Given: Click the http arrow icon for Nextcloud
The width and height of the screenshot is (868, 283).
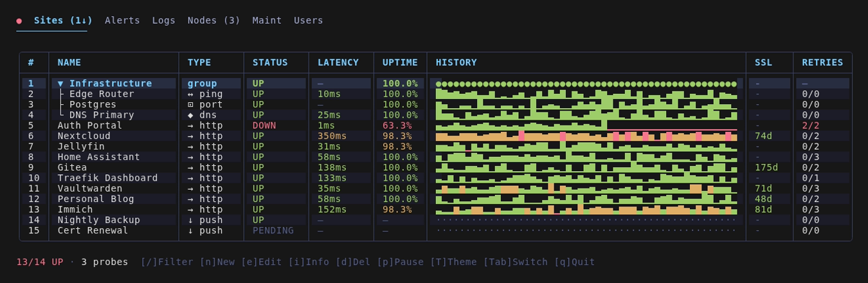Looking at the screenshot, I should tap(190, 136).
